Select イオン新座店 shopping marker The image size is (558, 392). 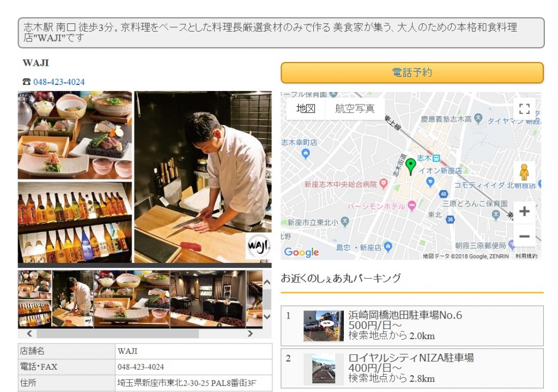point(430,182)
